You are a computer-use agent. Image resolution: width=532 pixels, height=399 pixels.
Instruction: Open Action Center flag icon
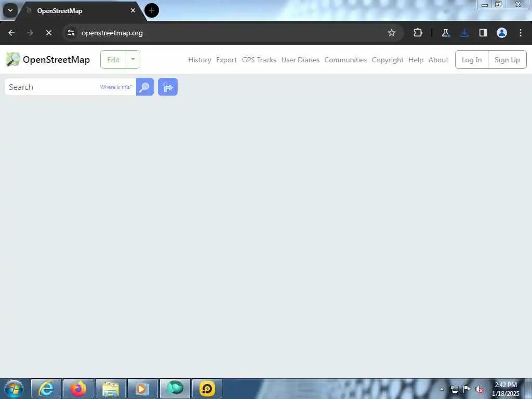pos(467,389)
